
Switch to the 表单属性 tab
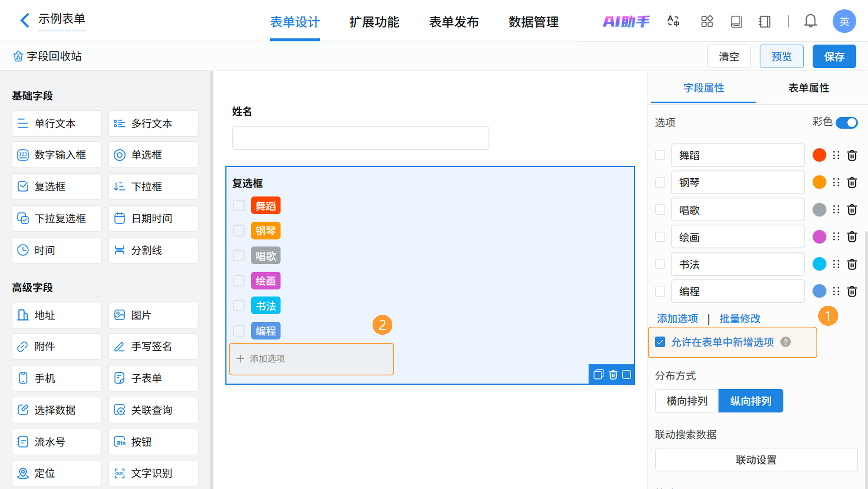pos(808,88)
